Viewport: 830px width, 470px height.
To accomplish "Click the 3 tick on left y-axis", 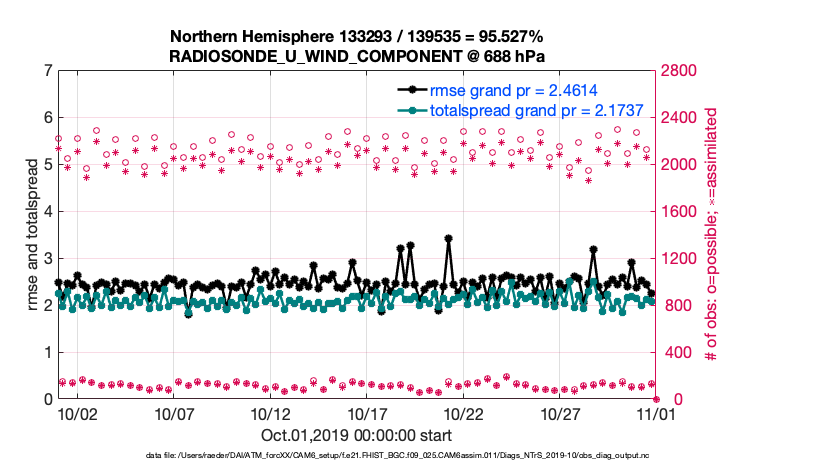I will [47, 259].
